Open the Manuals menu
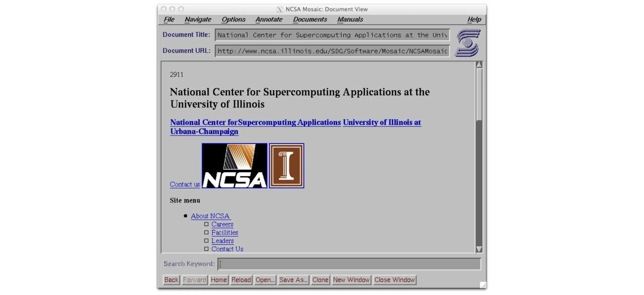This screenshot has height=295, width=644. point(350,20)
